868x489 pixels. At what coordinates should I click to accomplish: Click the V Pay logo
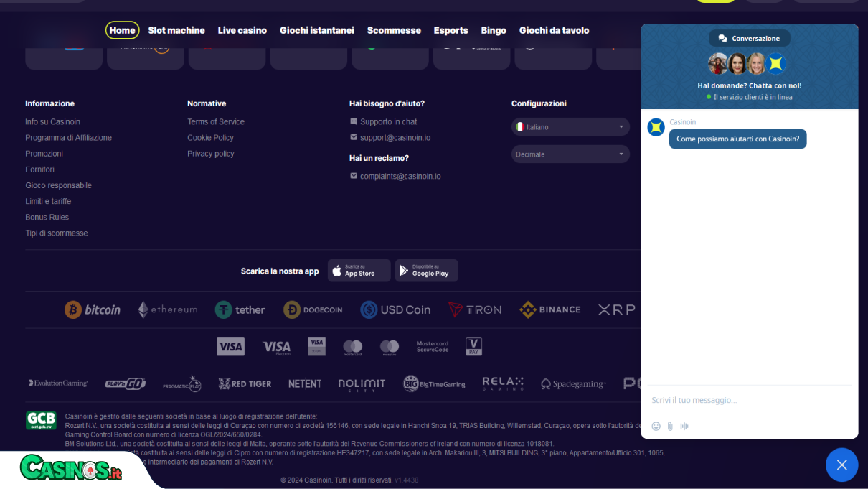(473, 347)
